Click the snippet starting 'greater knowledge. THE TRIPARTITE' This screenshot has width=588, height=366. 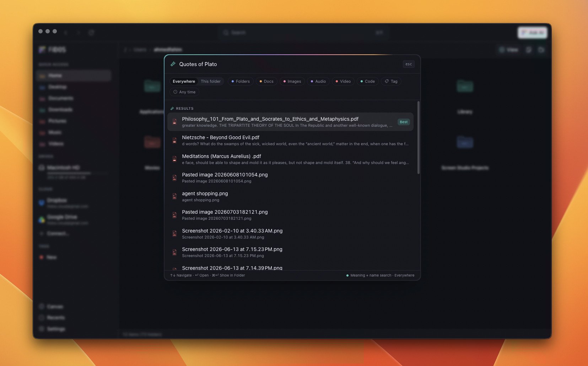[287, 125]
